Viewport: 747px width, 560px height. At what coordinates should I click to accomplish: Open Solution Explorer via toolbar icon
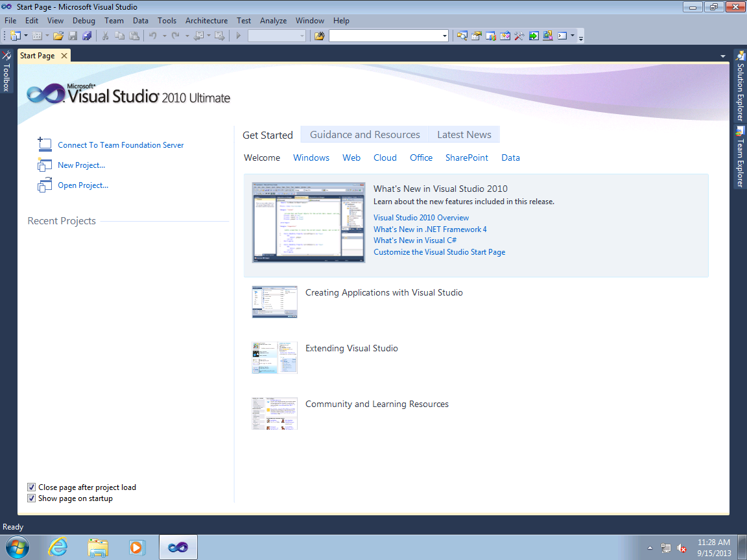(462, 36)
